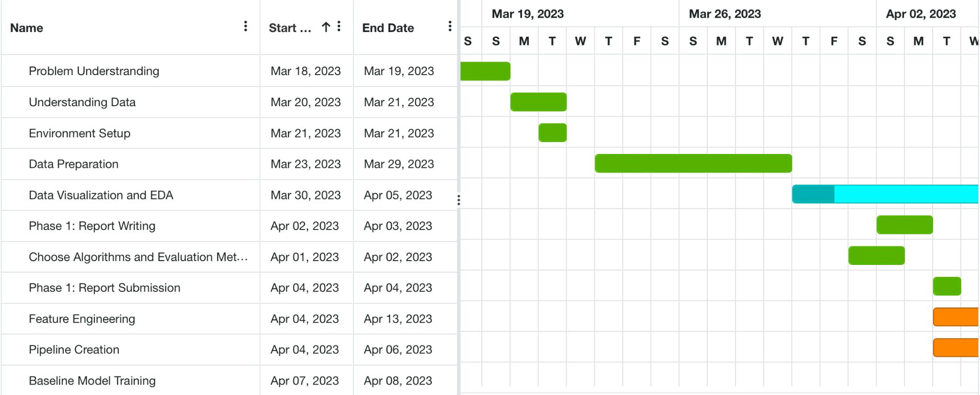Open the End Date column options menu
980x395 pixels.
pyautogui.click(x=449, y=26)
